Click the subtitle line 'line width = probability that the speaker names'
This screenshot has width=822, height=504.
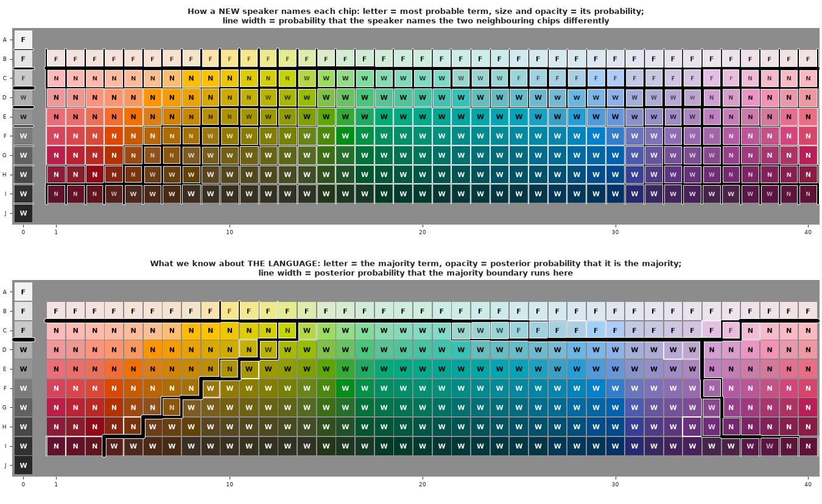(416, 21)
